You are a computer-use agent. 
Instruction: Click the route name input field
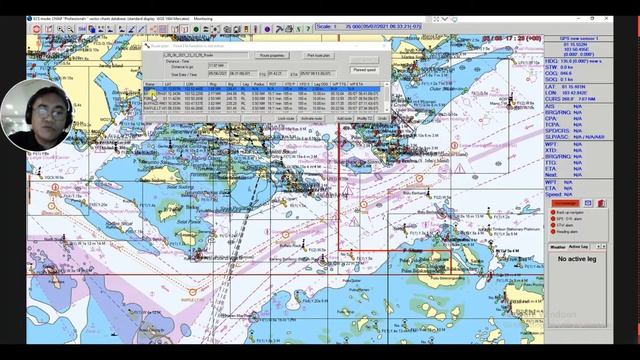pyautogui.click(x=205, y=55)
